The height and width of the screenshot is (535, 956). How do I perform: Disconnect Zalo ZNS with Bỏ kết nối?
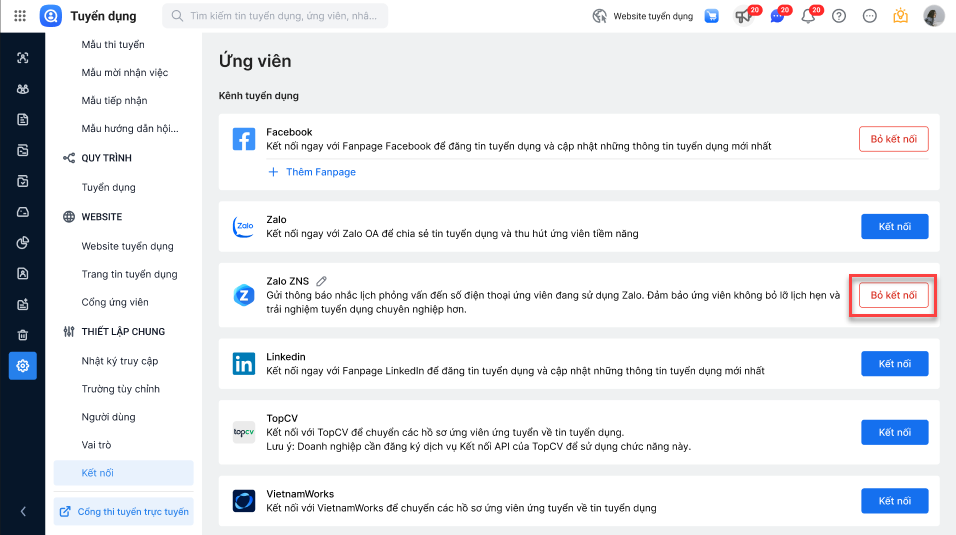pyautogui.click(x=893, y=295)
